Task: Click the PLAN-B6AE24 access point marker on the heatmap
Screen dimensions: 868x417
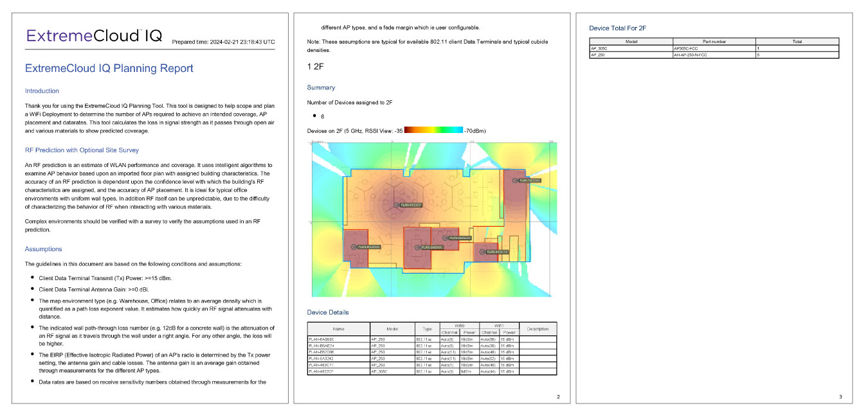Action: click(445, 238)
